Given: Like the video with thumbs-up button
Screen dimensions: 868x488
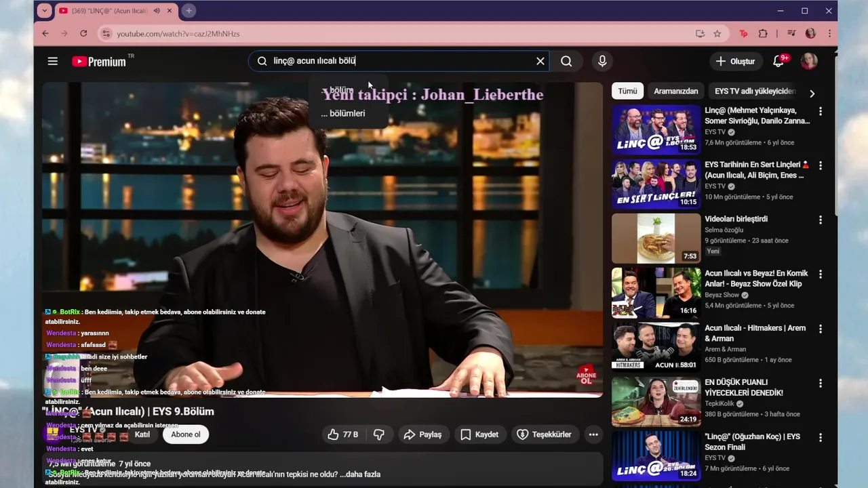Looking at the screenshot, I should [x=342, y=434].
